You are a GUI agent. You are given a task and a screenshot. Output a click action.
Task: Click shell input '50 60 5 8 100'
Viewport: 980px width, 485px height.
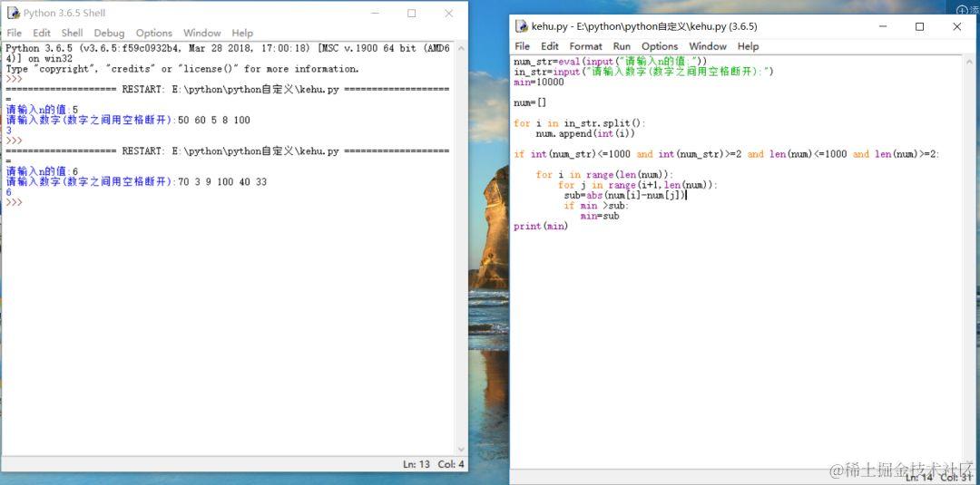point(214,120)
